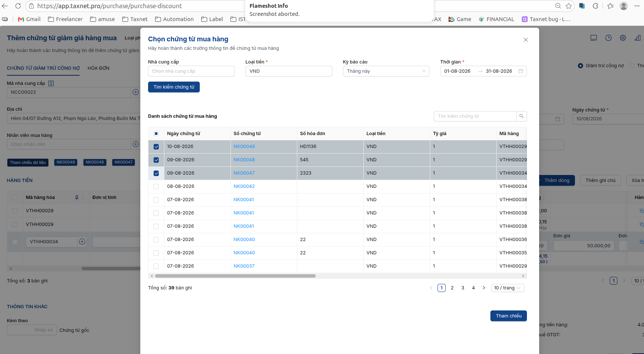This screenshot has height=354, width=644.
Task: Check the NK00042 voucher row checkbox
Action: tap(156, 186)
